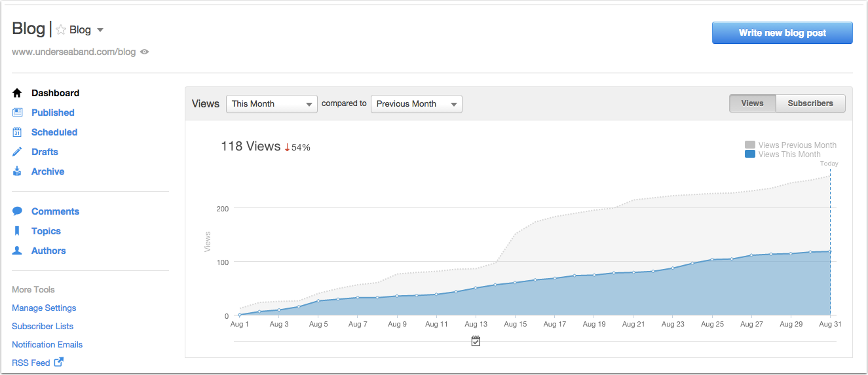The height and width of the screenshot is (375, 868).
Task: Click the Authors person icon
Action: [17, 251]
